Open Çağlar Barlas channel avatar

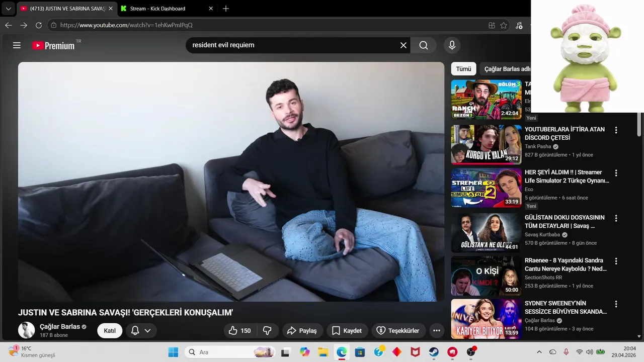(x=27, y=330)
